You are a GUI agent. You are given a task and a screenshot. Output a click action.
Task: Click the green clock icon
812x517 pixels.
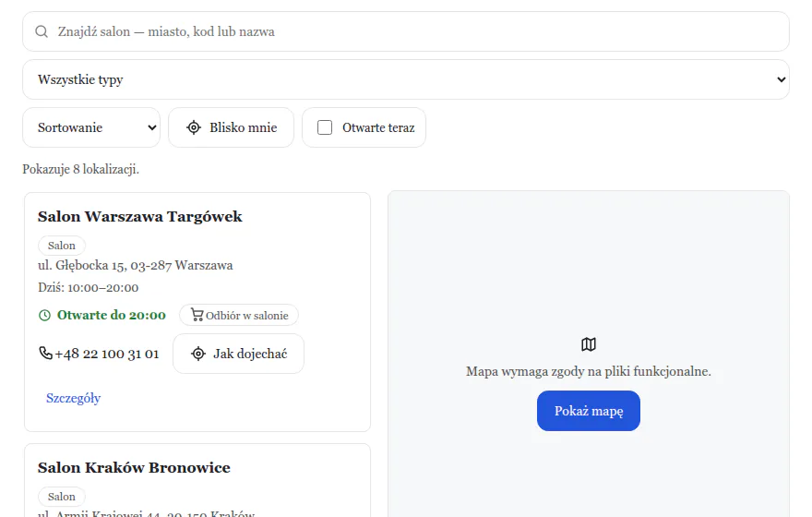pyautogui.click(x=45, y=315)
